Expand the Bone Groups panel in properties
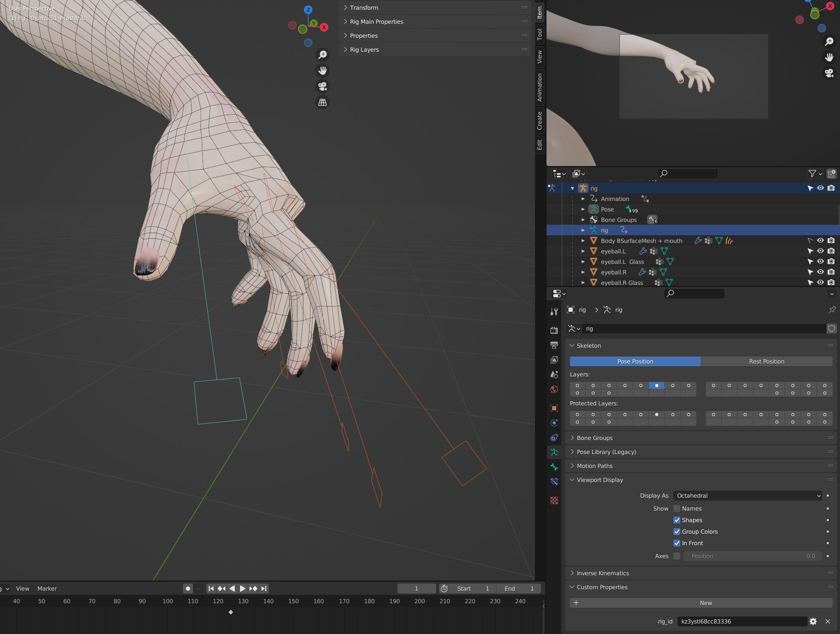The height and width of the screenshot is (634, 840). [x=701, y=438]
